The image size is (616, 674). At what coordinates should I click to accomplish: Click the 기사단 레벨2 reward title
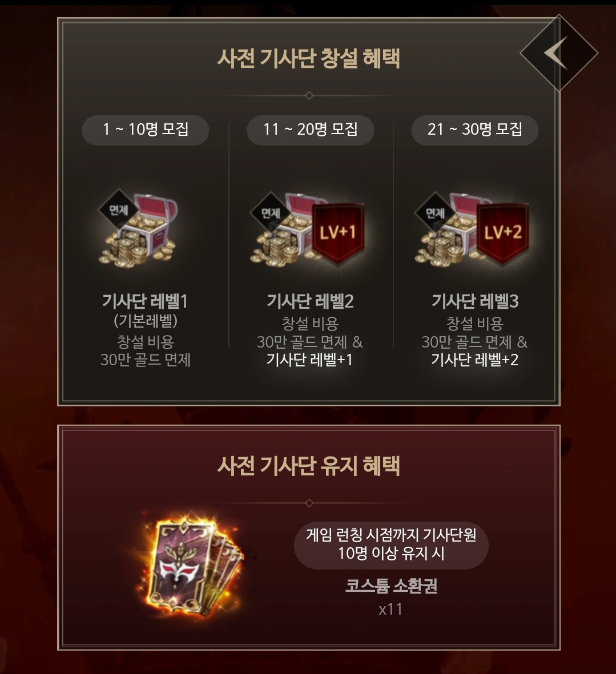311,301
